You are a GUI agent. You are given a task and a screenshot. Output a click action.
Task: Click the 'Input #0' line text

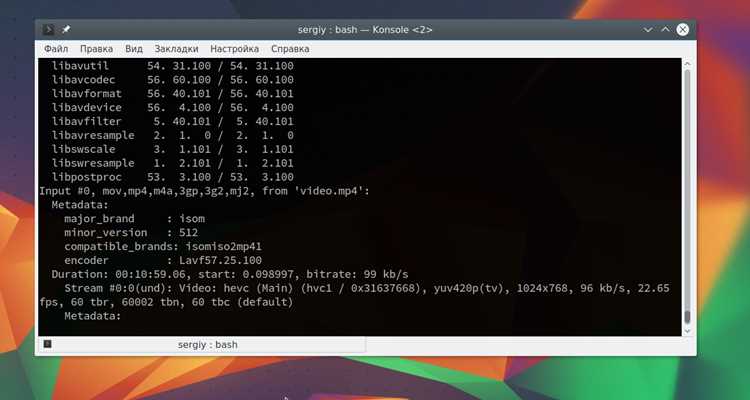(x=204, y=191)
